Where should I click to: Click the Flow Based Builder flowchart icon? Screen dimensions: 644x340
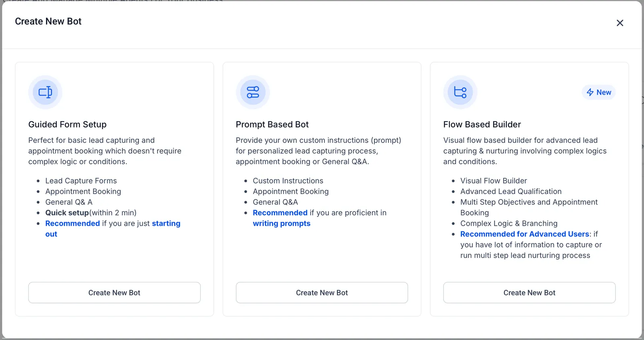click(460, 92)
